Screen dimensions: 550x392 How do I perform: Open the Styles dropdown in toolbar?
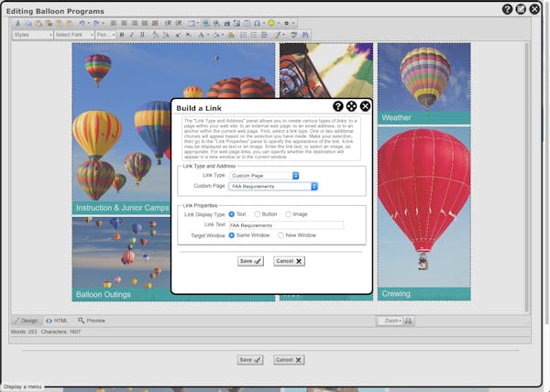pos(31,35)
